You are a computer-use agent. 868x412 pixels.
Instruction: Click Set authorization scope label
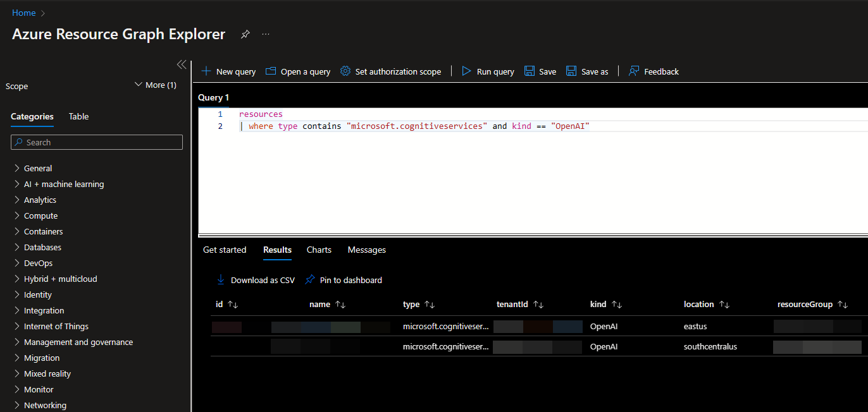pyautogui.click(x=398, y=71)
